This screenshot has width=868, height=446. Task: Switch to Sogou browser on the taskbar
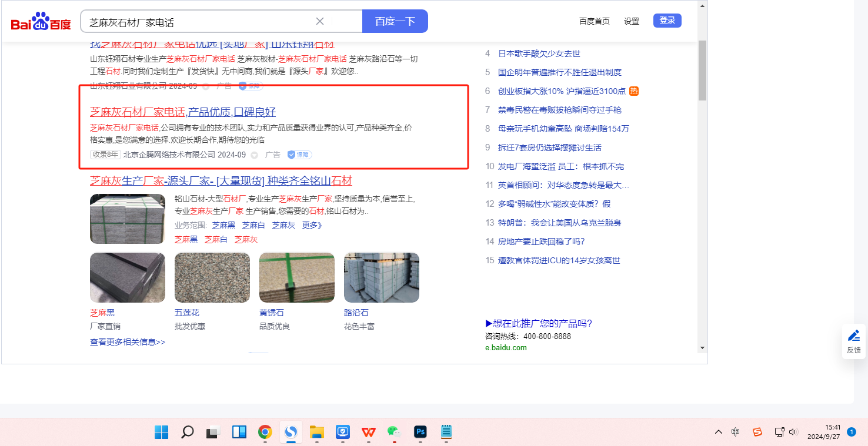(x=291, y=432)
